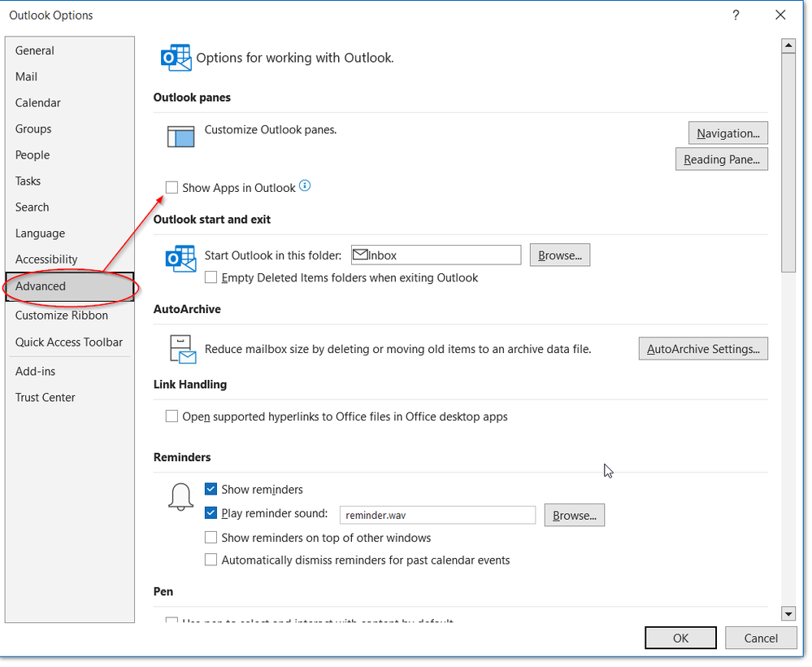The image size is (812, 667).
Task: Open AutoArchive Settings...
Action: [x=703, y=349]
